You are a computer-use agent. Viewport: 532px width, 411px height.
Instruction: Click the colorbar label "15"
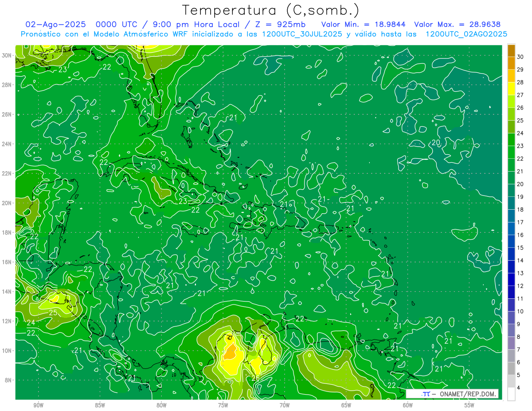click(x=520, y=248)
